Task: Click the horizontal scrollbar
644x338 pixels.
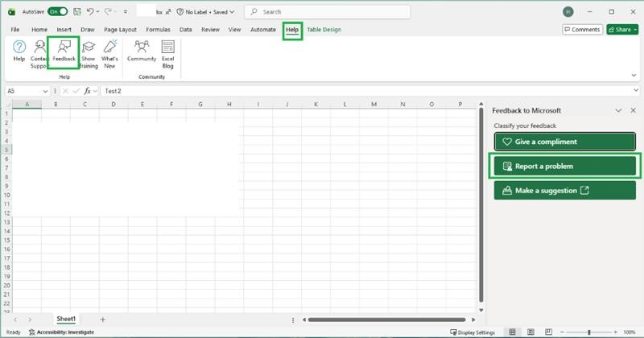Action: coord(386,319)
